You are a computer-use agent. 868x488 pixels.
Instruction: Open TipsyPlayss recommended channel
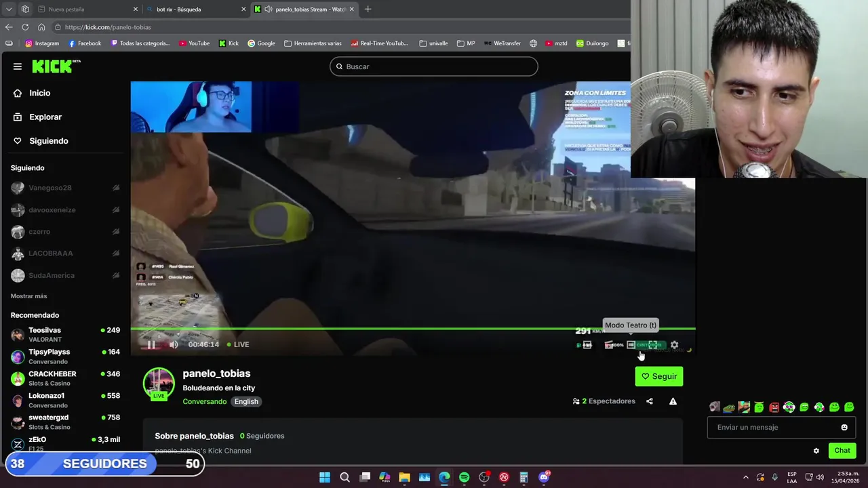(x=65, y=357)
